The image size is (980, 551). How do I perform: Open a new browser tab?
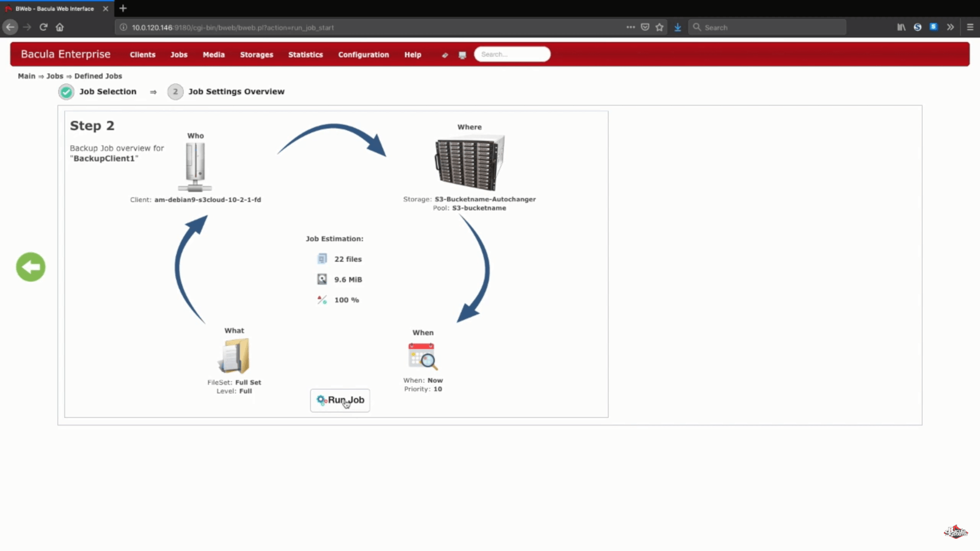tap(123, 8)
